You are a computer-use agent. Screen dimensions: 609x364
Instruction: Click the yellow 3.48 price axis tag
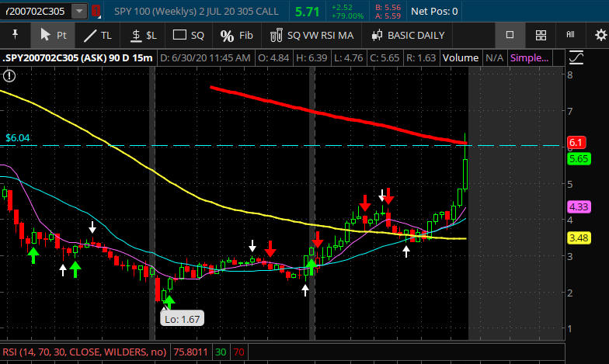coord(579,237)
